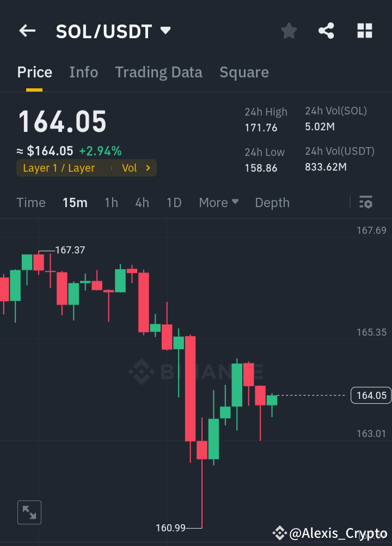392x546 pixels.
Task: Click the fullscreen expand icon on chart
Action: (x=29, y=512)
